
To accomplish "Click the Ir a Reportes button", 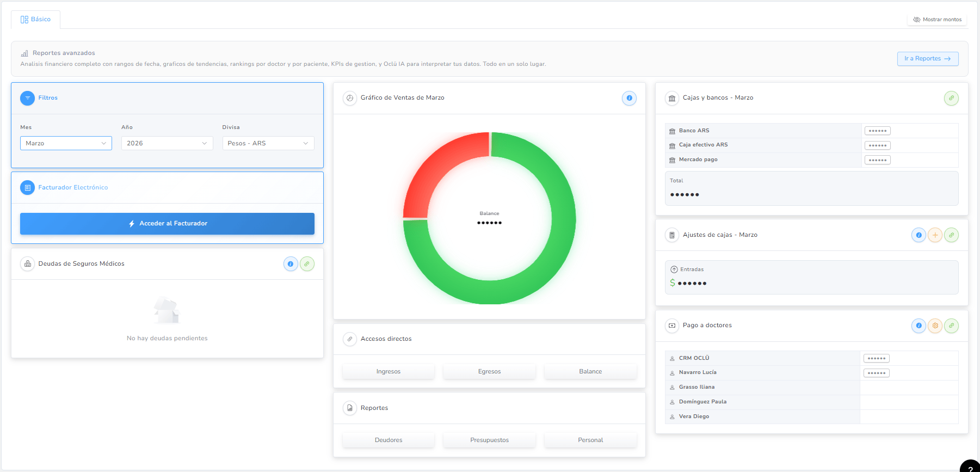I will (x=928, y=59).
